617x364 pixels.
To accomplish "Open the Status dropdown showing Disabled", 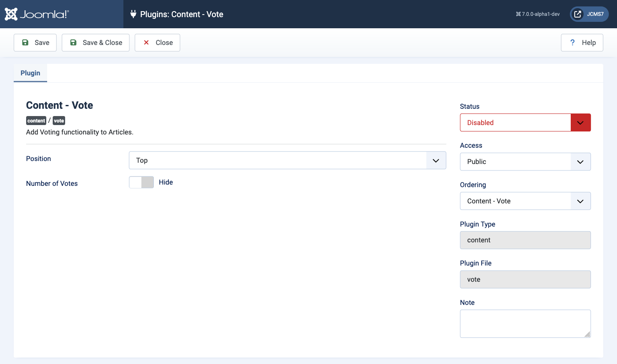I will (x=525, y=122).
